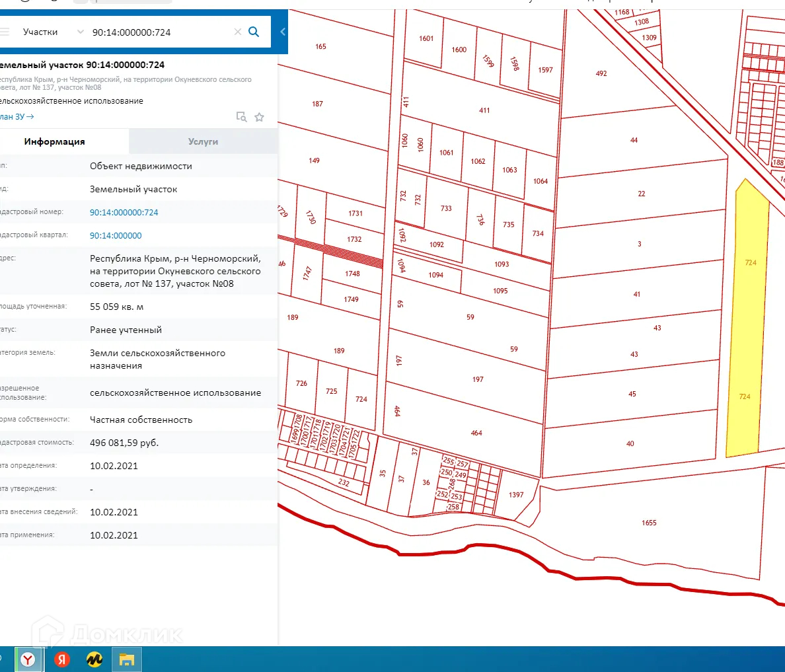Image resolution: width=785 pixels, height=672 pixels.
Task: Switch to the Информация tab
Action: point(54,141)
